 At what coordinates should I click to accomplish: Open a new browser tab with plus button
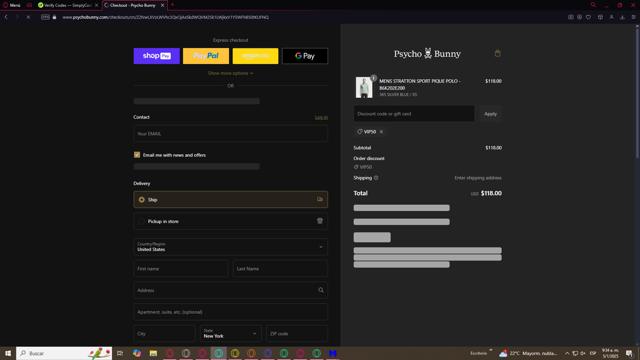172,5
